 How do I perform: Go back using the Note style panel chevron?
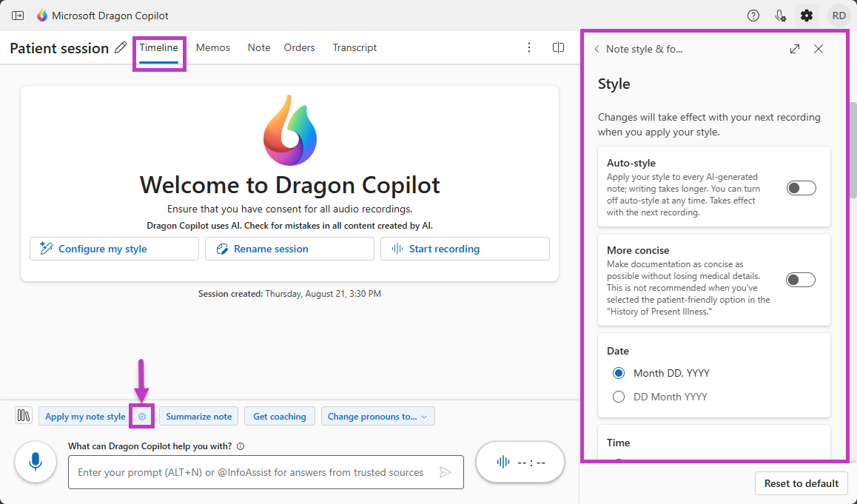coord(596,48)
